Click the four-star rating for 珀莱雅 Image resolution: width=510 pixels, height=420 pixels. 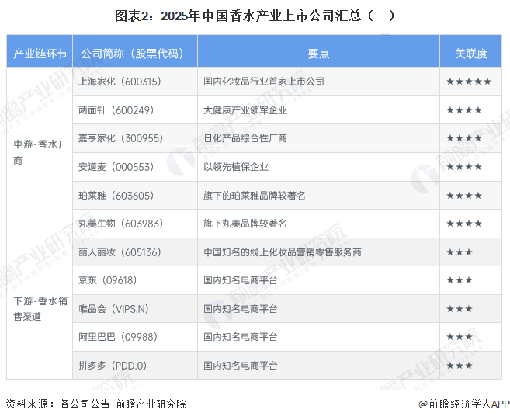coord(464,196)
